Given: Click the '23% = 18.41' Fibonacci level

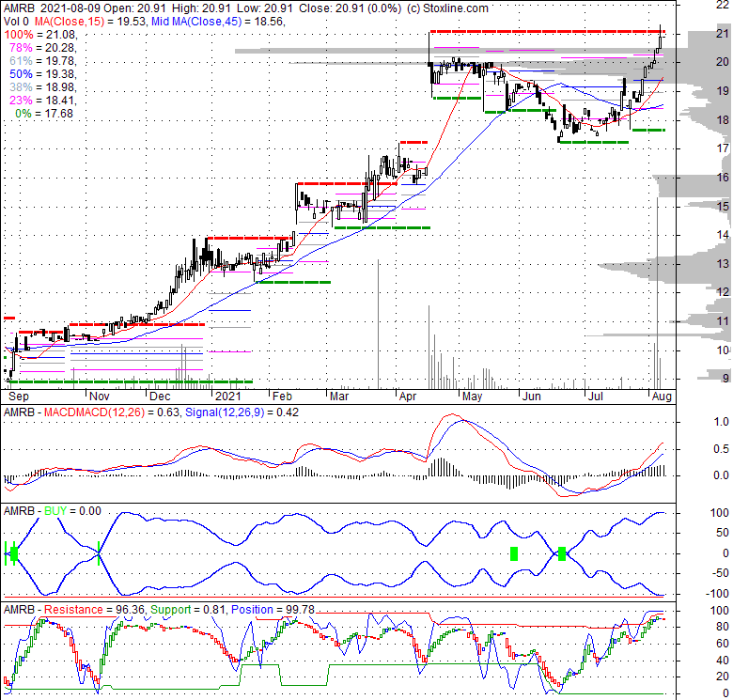Looking at the screenshot, I should pyautogui.click(x=42, y=100).
